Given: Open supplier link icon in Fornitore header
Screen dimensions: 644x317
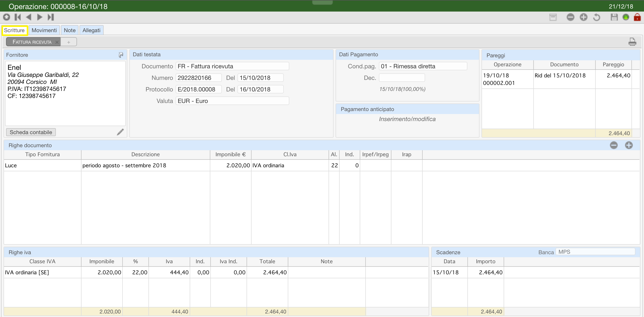Looking at the screenshot, I should coord(121,55).
